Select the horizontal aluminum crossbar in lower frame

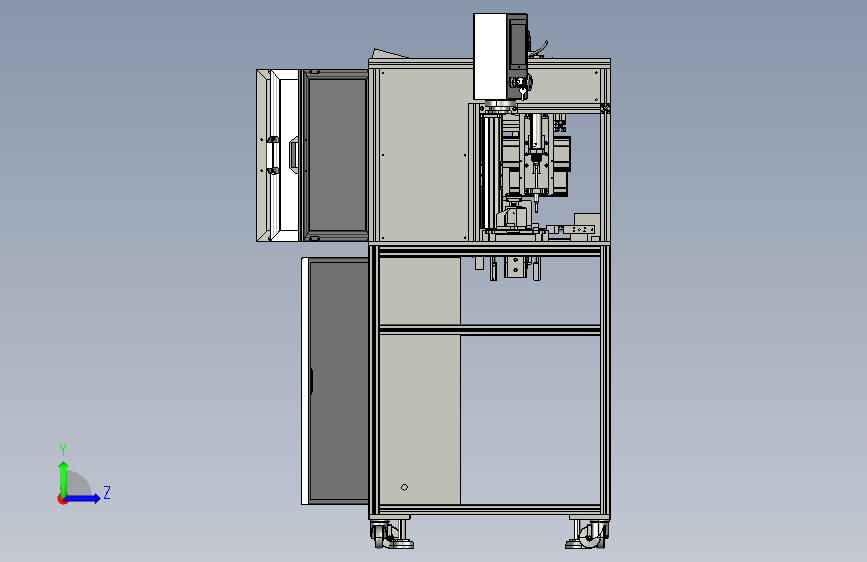click(490, 330)
